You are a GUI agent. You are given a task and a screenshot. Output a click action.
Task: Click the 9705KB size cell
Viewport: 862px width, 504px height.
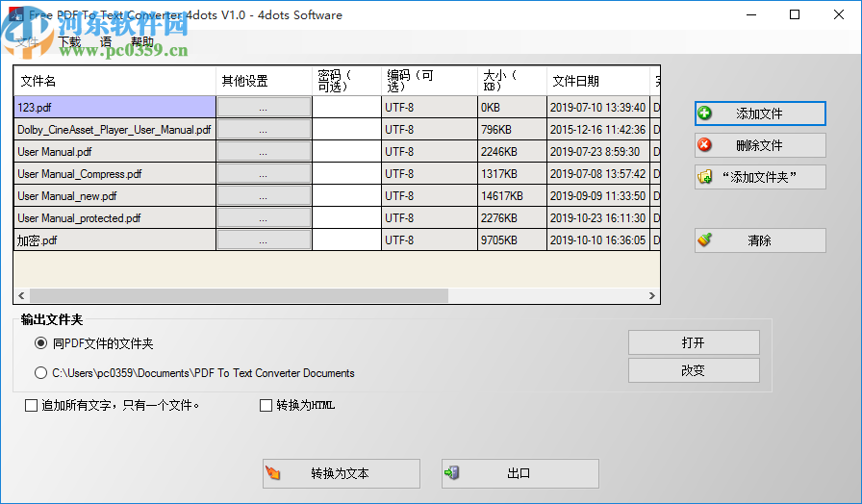coord(512,240)
